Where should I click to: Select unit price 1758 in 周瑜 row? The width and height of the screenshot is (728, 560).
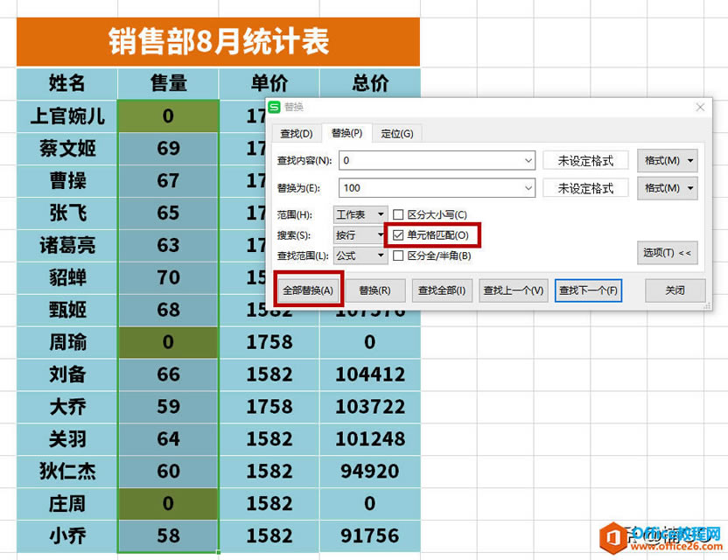[269, 342]
